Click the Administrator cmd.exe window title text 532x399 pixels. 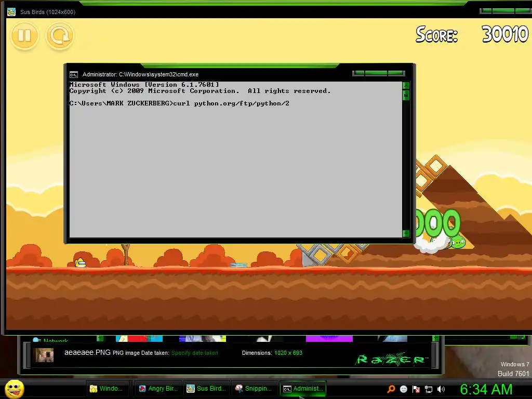[140, 74]
